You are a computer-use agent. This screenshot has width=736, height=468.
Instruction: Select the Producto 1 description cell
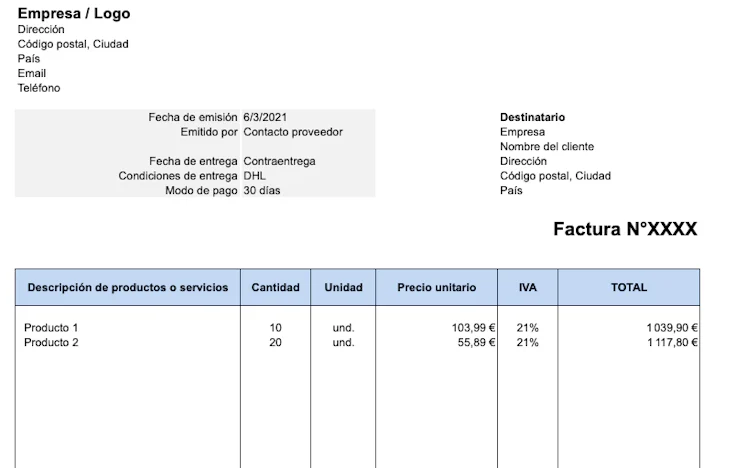coord(51,328)
